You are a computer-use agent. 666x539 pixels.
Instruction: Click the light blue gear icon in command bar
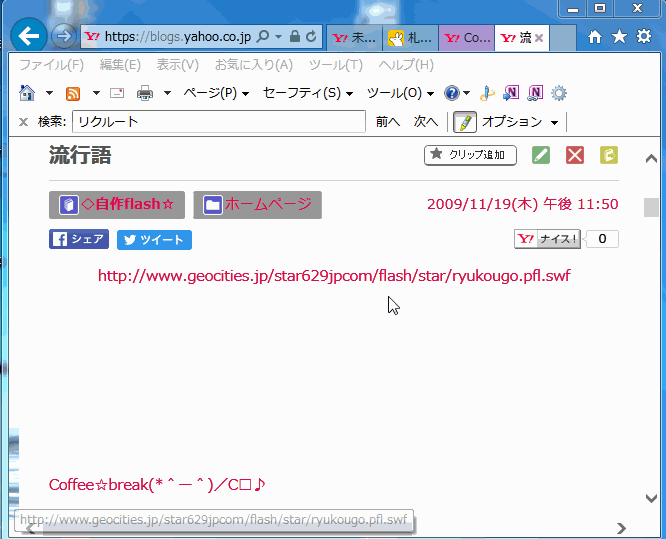pyautogui.click(x=559, y=93)
